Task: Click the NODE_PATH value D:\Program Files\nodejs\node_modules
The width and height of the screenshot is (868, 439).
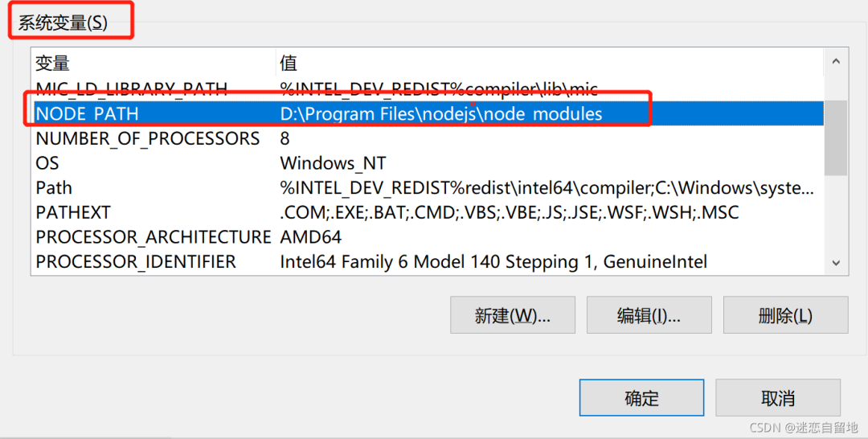Action: pyautogui.click(x=441, y=114)
